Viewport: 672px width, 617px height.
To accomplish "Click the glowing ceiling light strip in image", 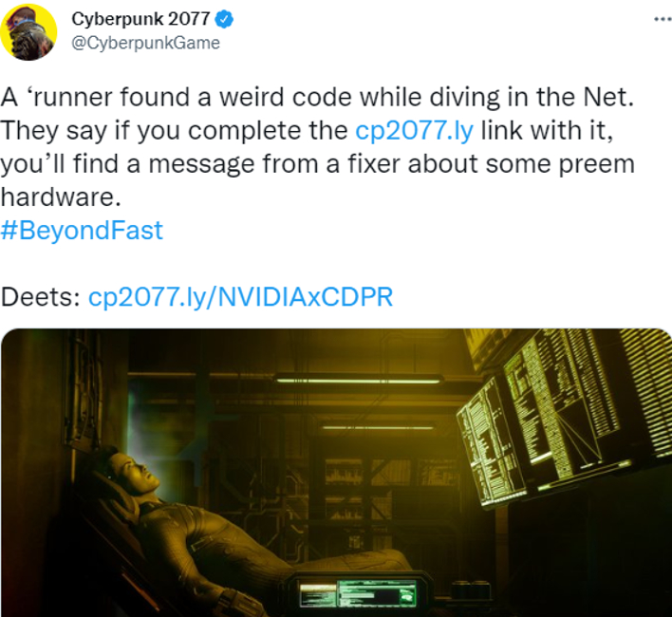I will click(x=358, y=380).
